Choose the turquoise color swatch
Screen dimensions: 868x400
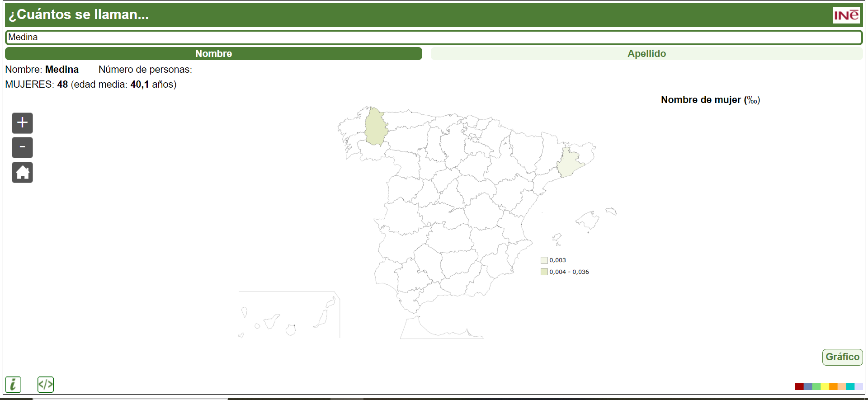pos(850,387)
